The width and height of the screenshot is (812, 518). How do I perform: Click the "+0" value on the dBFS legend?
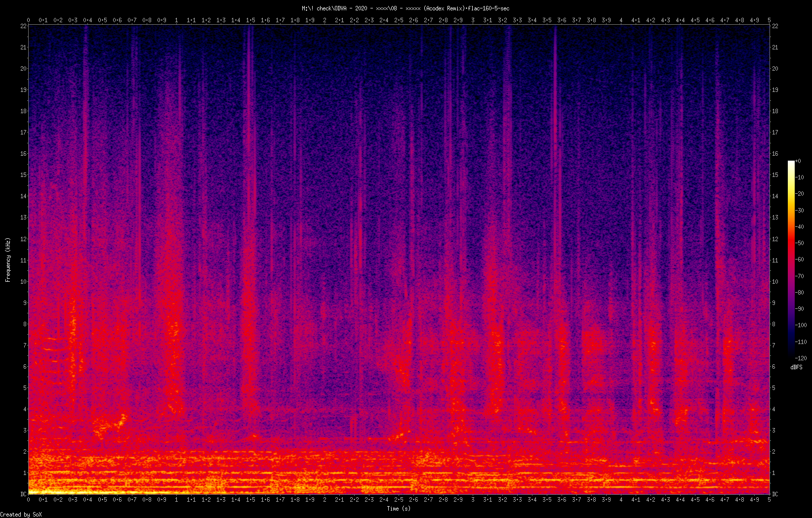[x=798, y=161]
